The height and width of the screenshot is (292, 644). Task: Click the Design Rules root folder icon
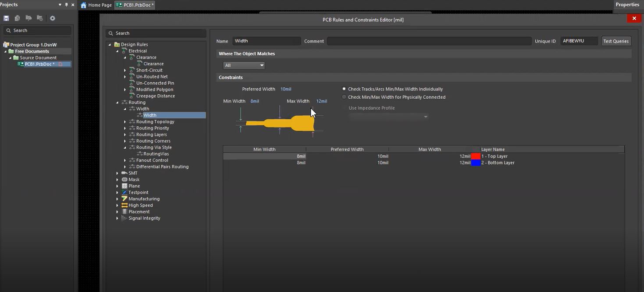click(117, 45)
